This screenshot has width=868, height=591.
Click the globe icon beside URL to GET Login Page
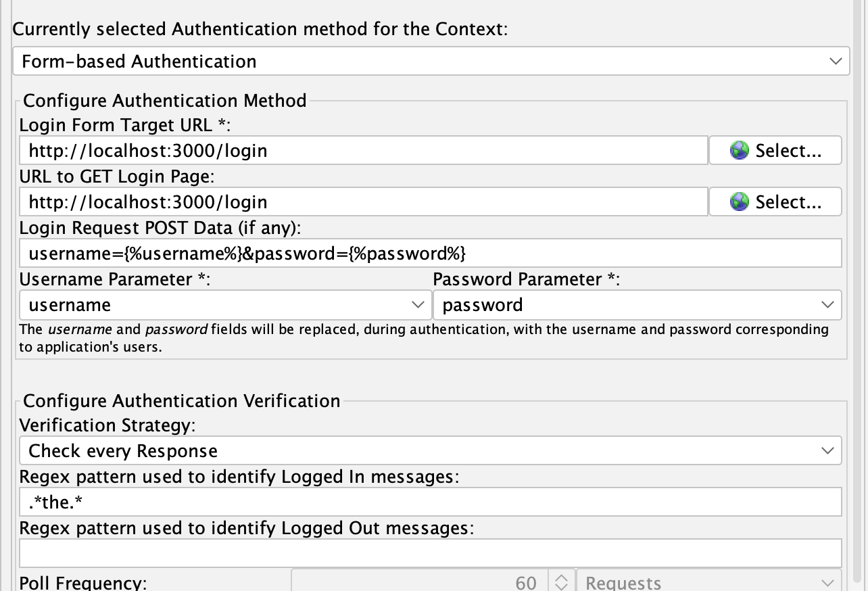[x=739, y=202]
